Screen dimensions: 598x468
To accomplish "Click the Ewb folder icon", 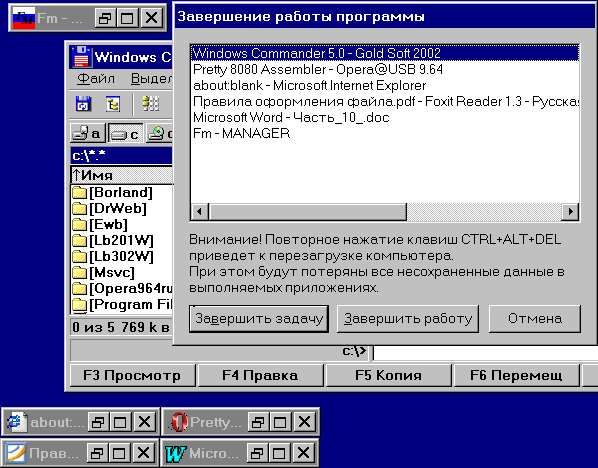I will [79, 224].
